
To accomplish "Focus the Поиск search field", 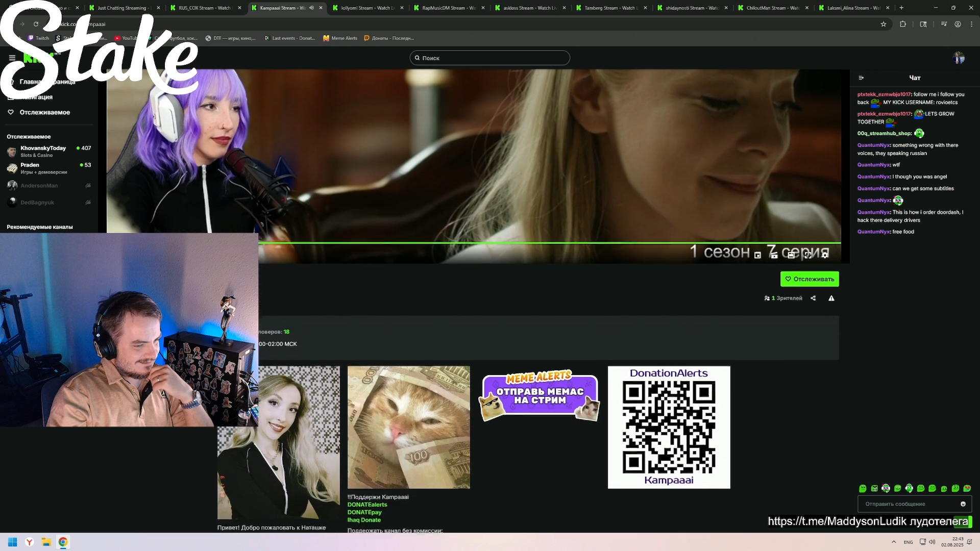I will click(x=490, y=58).
